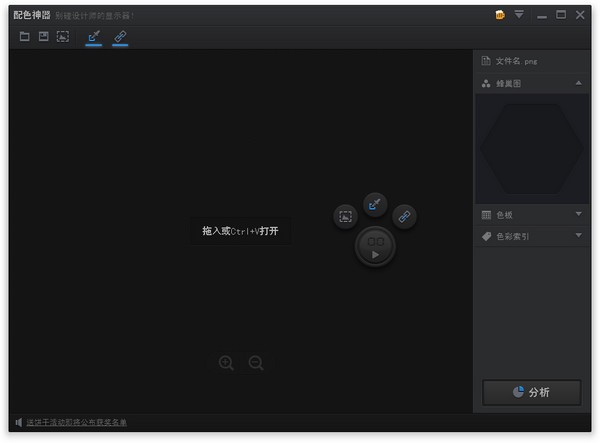The image size is (600, 443).
Task: Open the status bar announcement link
Action: click(77, 422)
